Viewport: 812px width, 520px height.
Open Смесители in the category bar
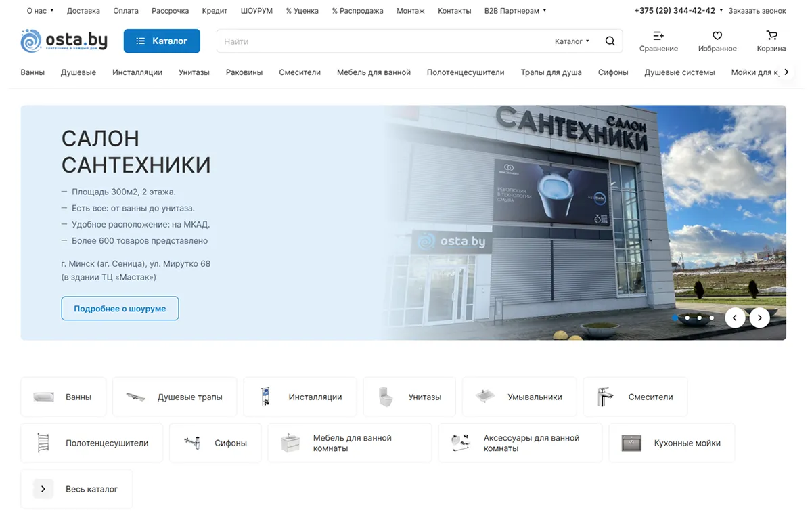click(300, 72)
